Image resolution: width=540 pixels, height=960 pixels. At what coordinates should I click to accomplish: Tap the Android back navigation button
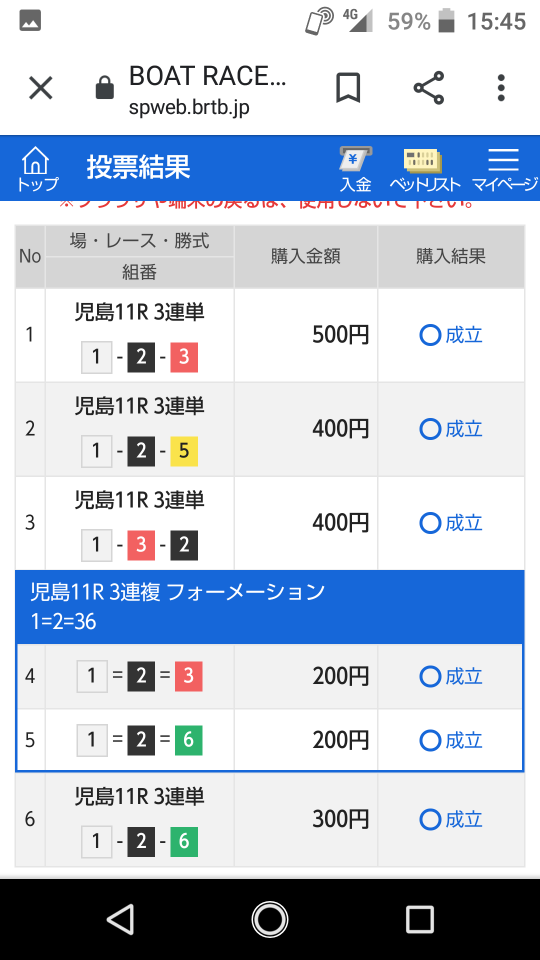click(121, 919)
